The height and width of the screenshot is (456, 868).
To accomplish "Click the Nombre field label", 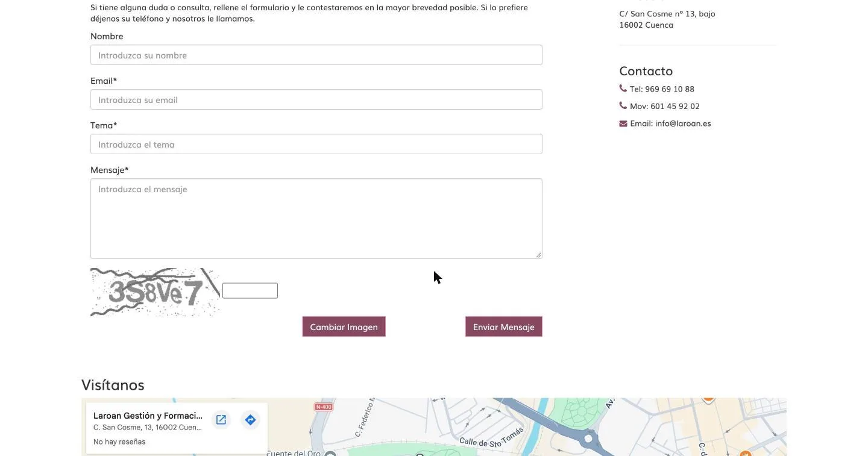I will pyautogui.click(x=107, y=36).
